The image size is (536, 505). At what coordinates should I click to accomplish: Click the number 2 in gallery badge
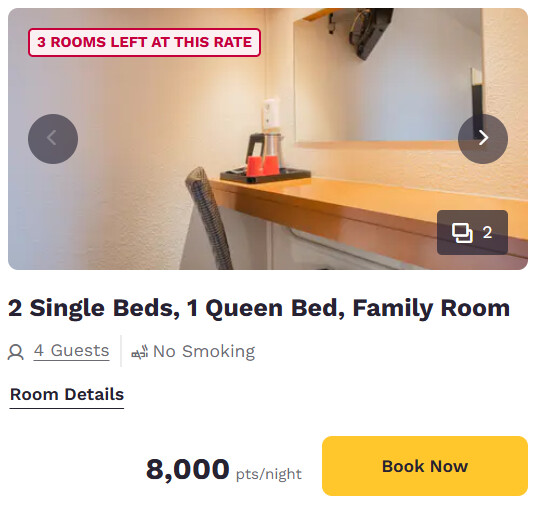(x=487, y=232)
